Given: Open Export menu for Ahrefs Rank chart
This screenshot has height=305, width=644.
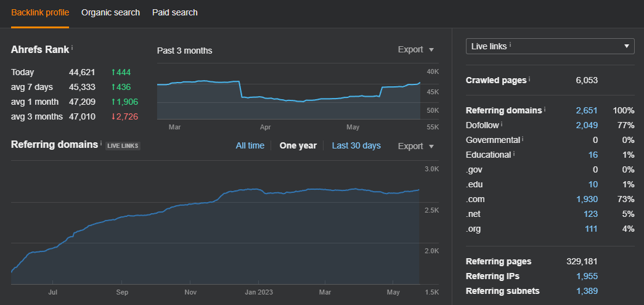Looking at the screenshot, I should (x=415, y=50).
